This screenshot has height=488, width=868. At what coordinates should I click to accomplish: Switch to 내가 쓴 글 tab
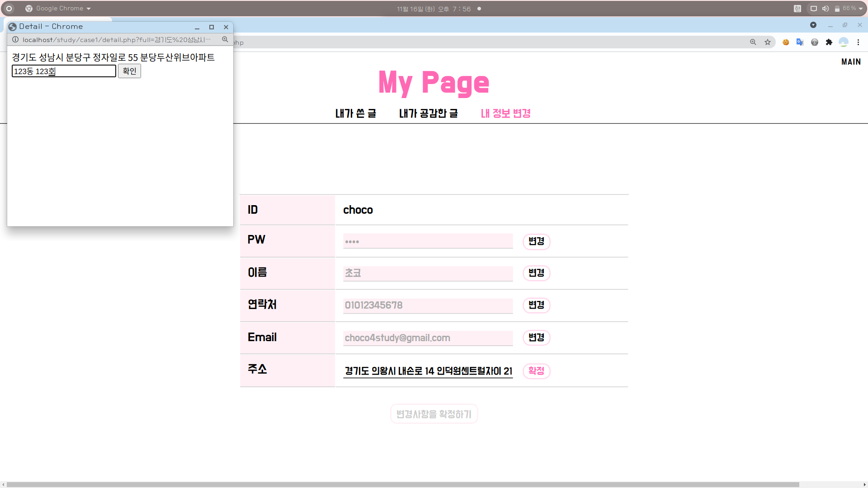355,113
